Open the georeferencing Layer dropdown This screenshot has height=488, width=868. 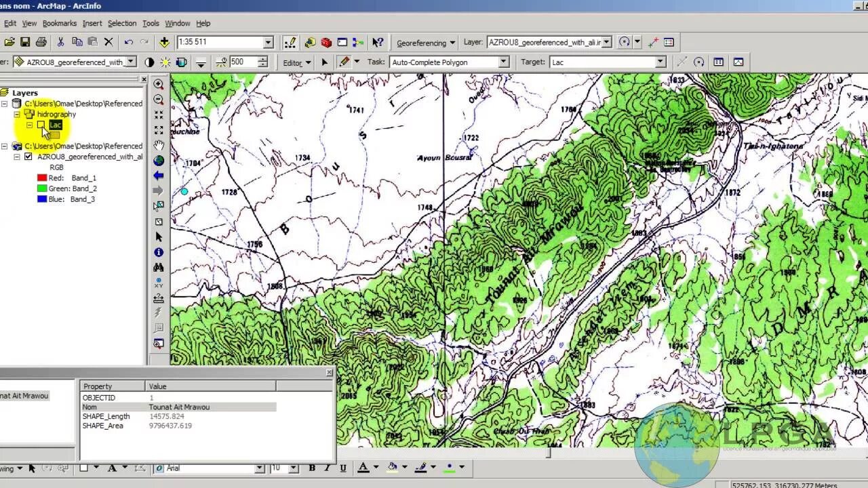(x=606, y=42)
